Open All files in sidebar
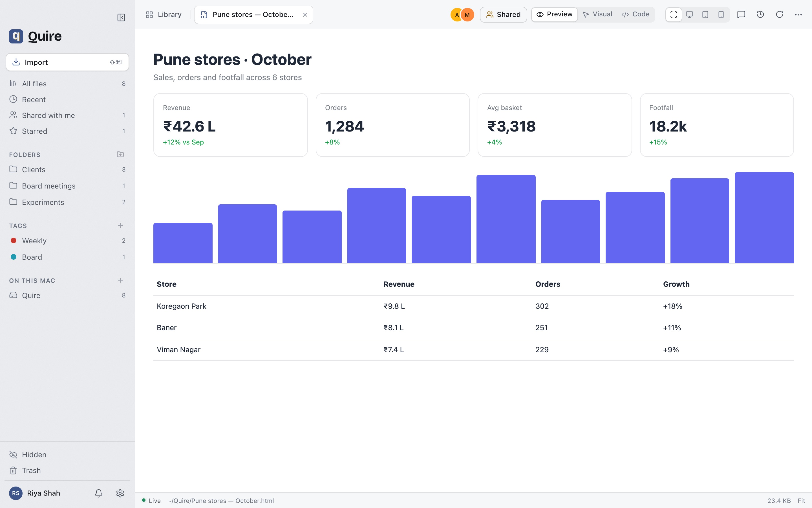 (x=67, y=84)
